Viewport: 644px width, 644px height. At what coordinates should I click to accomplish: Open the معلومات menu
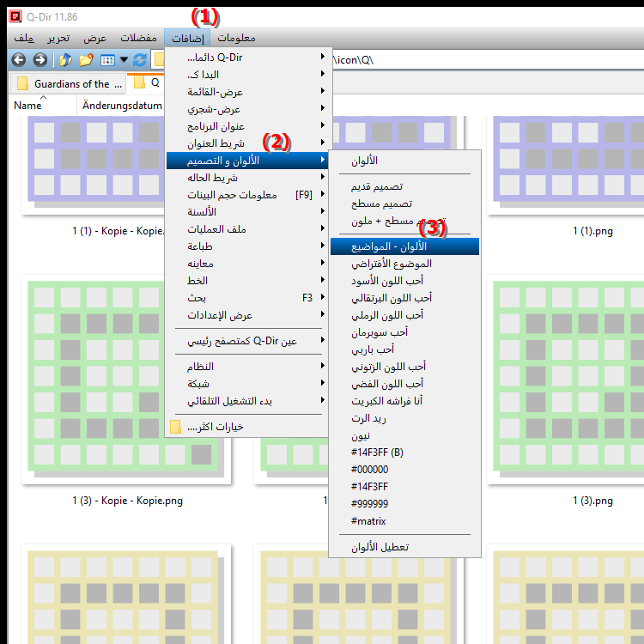[236, 38]
